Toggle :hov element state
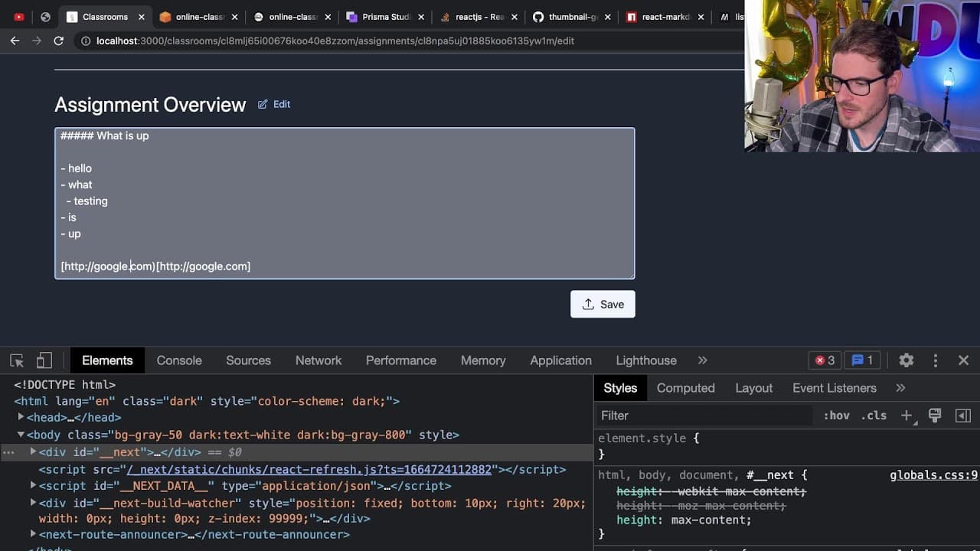This screenshot has height=551, width=980. point(836,416)
